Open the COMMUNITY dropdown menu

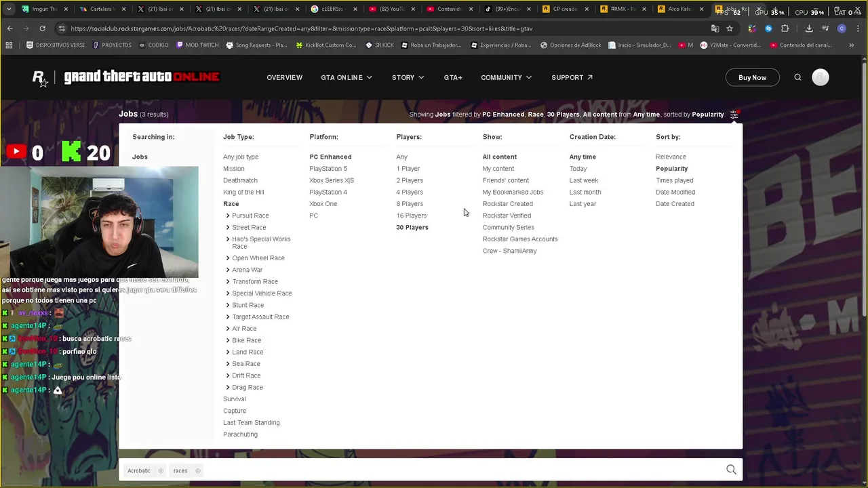click(506, 77)
